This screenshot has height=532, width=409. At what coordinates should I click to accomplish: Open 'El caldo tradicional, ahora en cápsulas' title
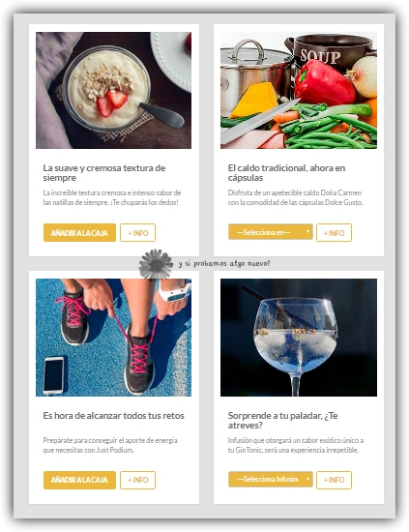286,173
